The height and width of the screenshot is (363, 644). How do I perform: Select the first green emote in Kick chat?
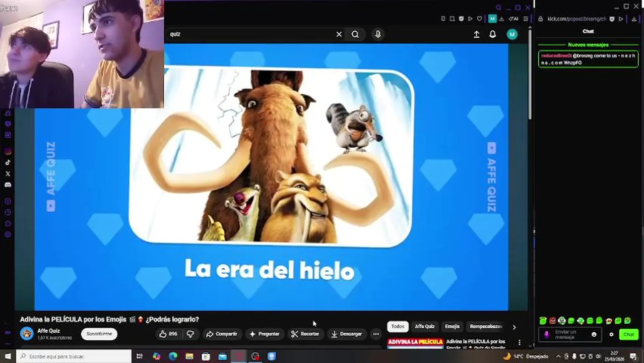tap(543, 321)
